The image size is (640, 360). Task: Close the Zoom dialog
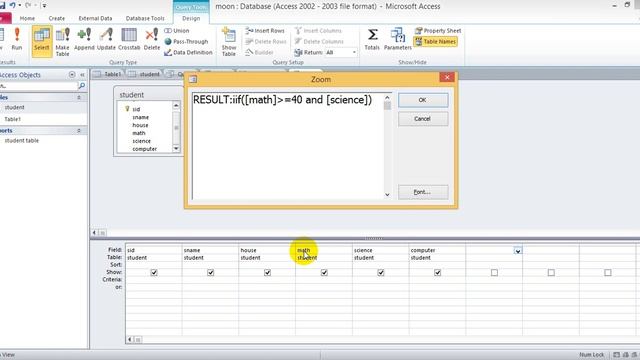pos(447,78)
